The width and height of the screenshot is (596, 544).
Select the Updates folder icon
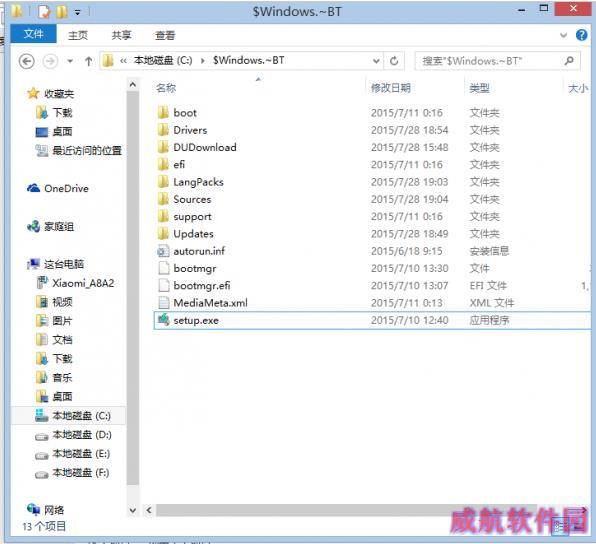pyautogui.click(x=163, y=233)
